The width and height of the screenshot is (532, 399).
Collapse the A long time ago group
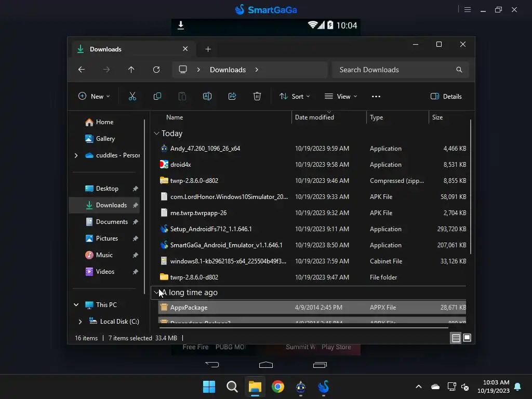pos(156,292)
